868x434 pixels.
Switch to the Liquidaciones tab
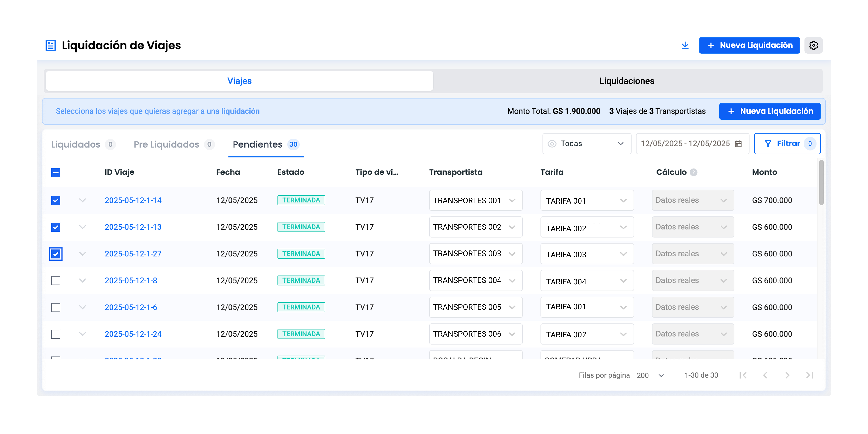coord(626,81)
